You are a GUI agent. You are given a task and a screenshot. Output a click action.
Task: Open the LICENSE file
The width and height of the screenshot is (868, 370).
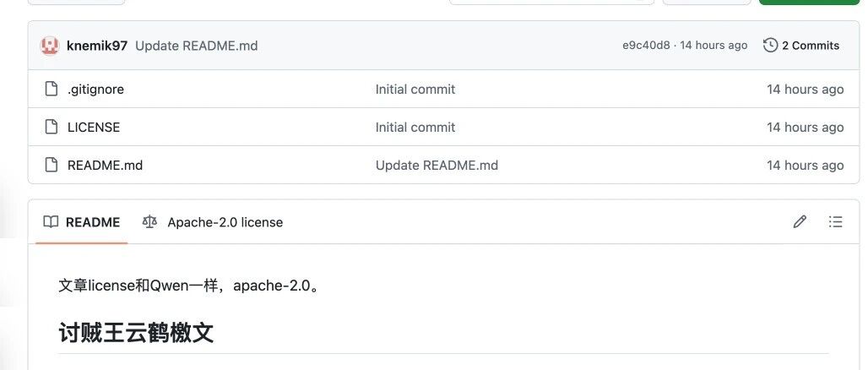pyautogui.click(x=94, y=128)
